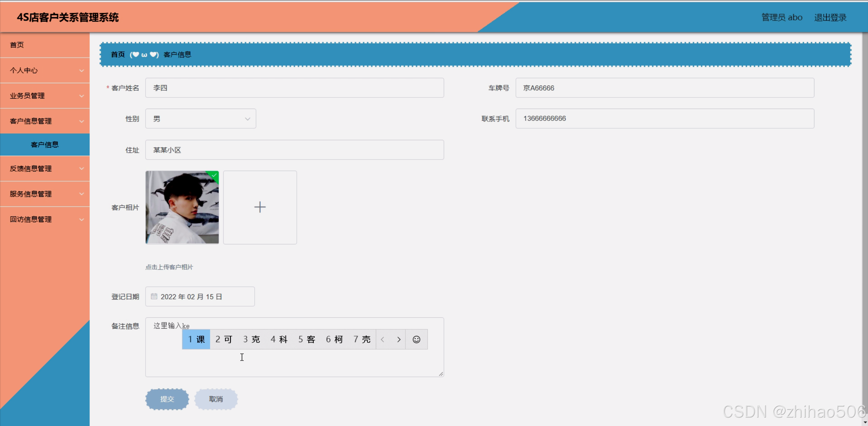Select the 客户信息 submenu item
Screen dimensions: 868x426
[x=45, y=145]
